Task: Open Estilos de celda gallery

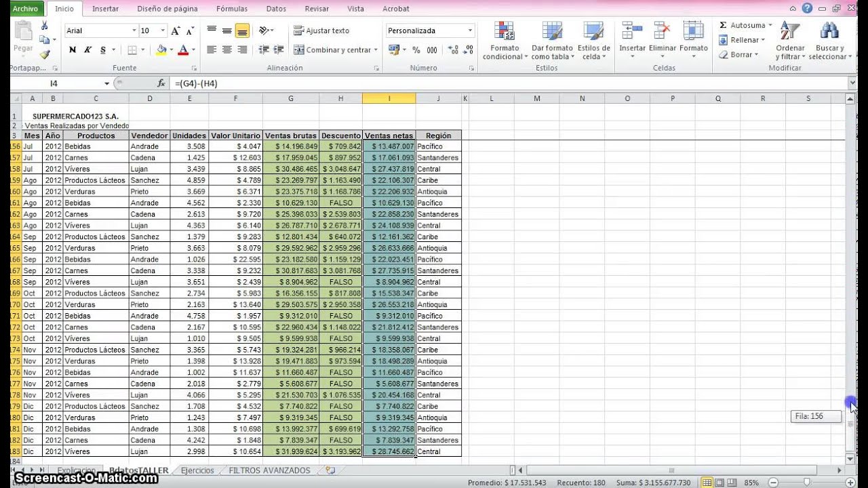Action: [x=593, y=41]
